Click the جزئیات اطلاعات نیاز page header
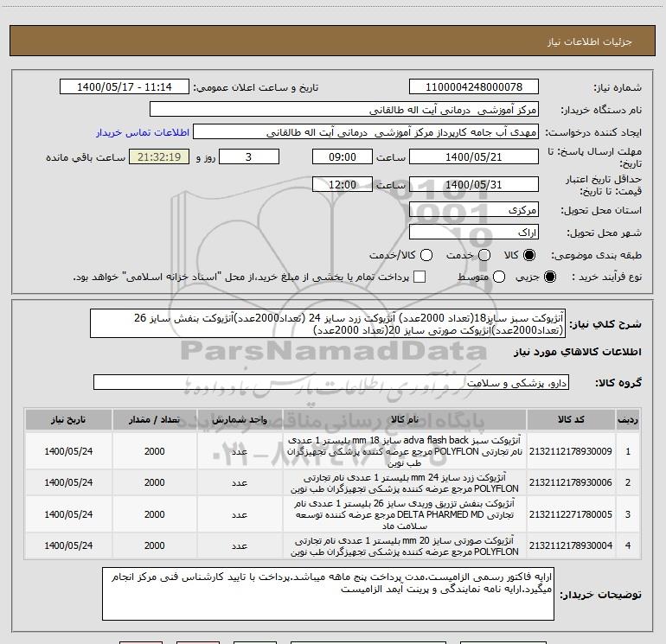666x644 pixels. 590,41
